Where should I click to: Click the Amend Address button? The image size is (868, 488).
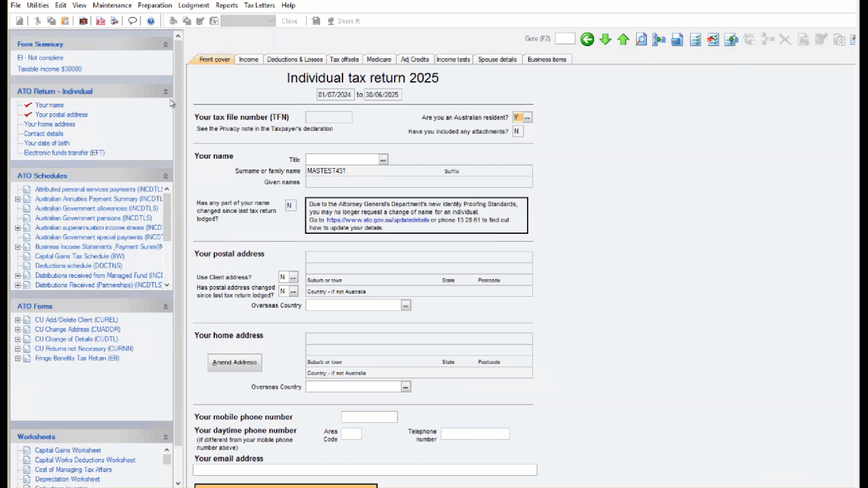click(x=235, y=363)
